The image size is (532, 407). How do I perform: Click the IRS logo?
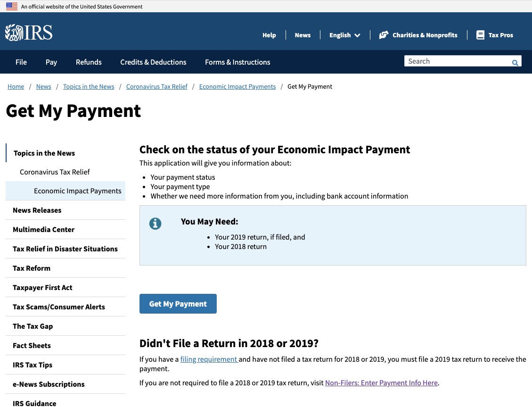click(29, 33)
